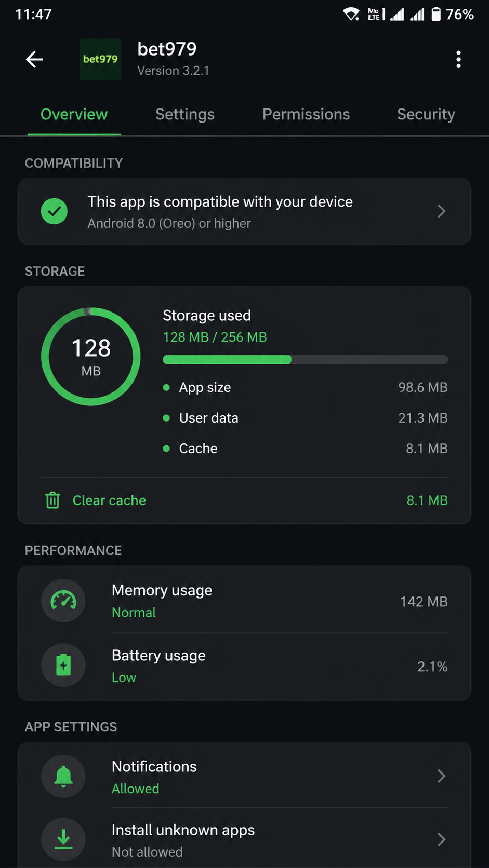Tap the memory usage gauge icon
The image size is (489, 868).
pos(63,601)
